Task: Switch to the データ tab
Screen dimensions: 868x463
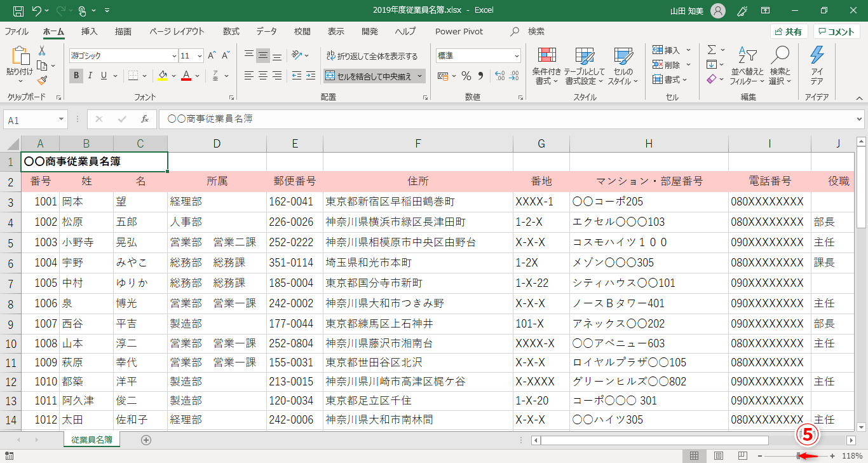Action: click(x=267, y=31)
